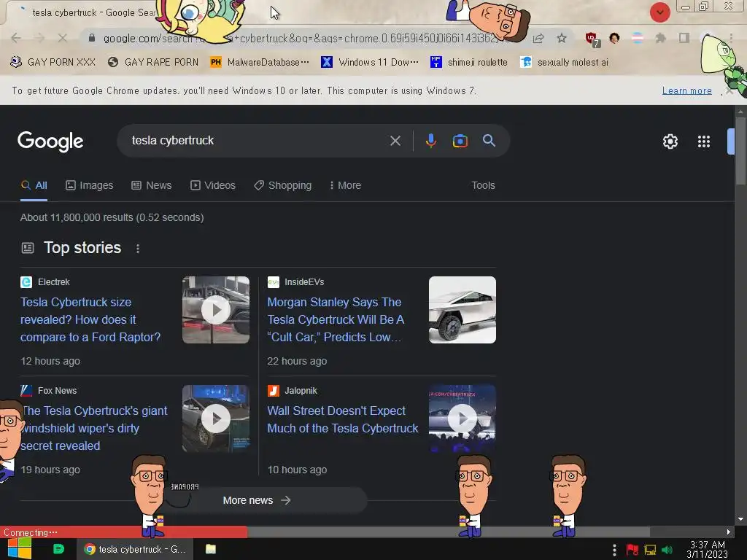Open the InsideEVs Cybertruck image thumbnail
The height and width of the screenshot is (560, 747).
tap(462, 310)
